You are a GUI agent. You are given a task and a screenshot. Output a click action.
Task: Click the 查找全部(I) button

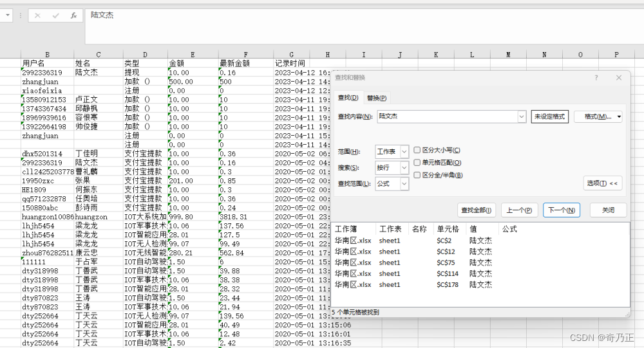point(477,210)
